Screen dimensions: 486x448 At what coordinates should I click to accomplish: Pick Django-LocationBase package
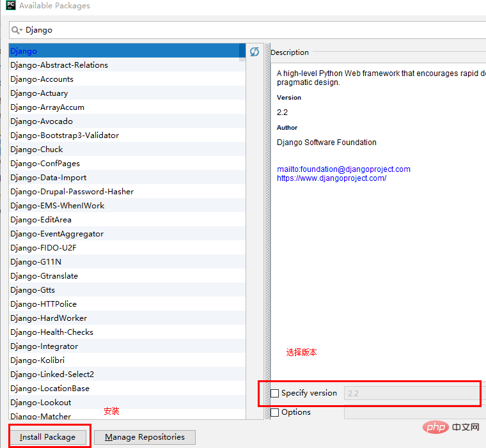pos(127,389)
